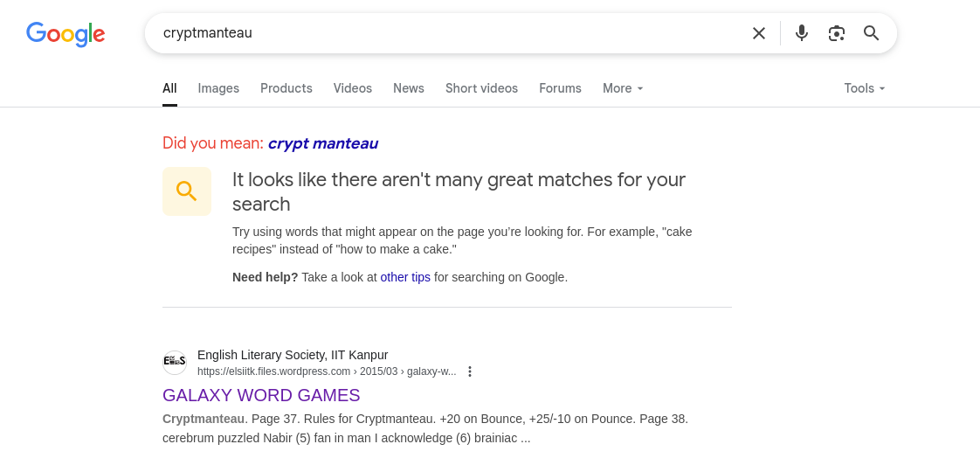
Task: Switch to the Products tab
Action: 286,88
